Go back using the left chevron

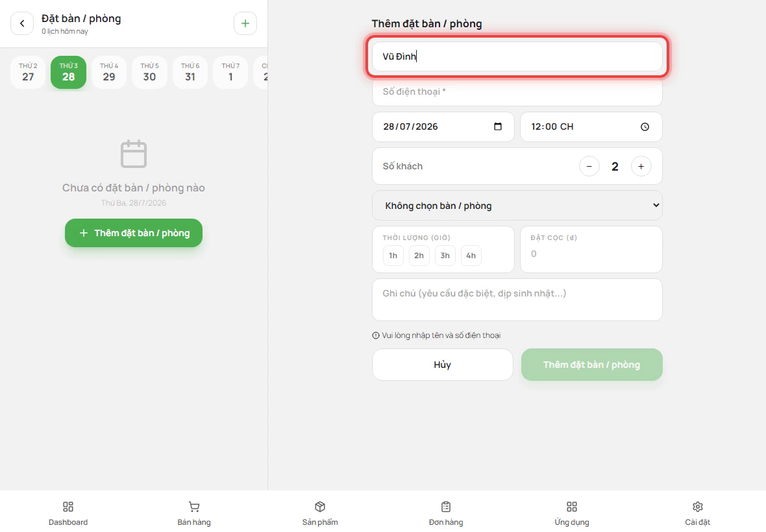(x=22, y=23)
